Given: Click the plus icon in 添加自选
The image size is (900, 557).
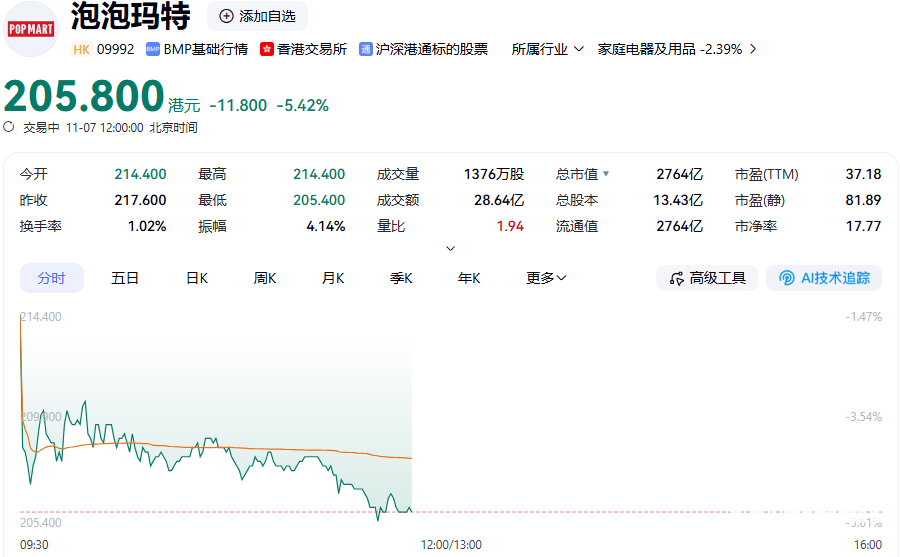Looking at the screenshot, I should (x=226, y=16).
